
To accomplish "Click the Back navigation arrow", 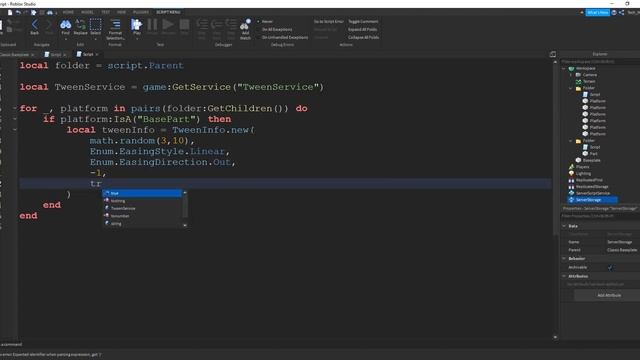I will (35, 25).
